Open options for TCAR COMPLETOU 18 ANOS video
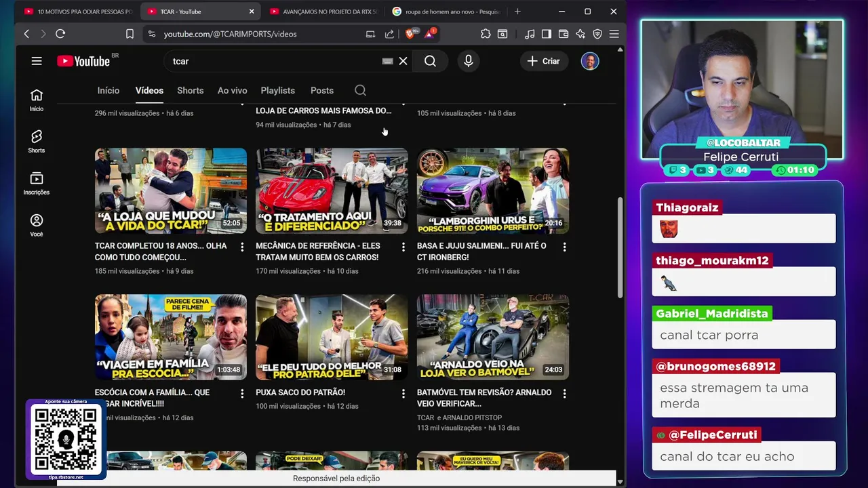Viewport: 868px width, 488px height. pos(242,247)
